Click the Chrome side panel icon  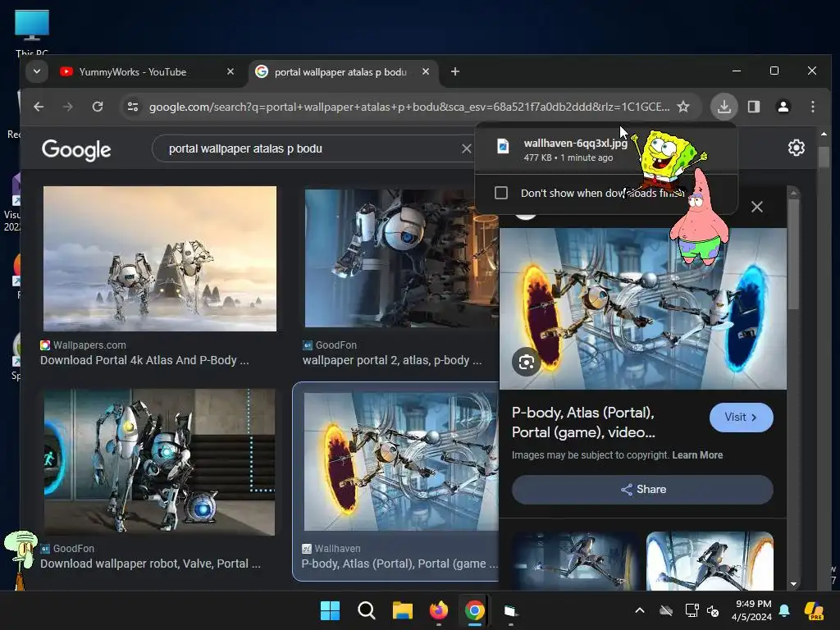(754, 107)
